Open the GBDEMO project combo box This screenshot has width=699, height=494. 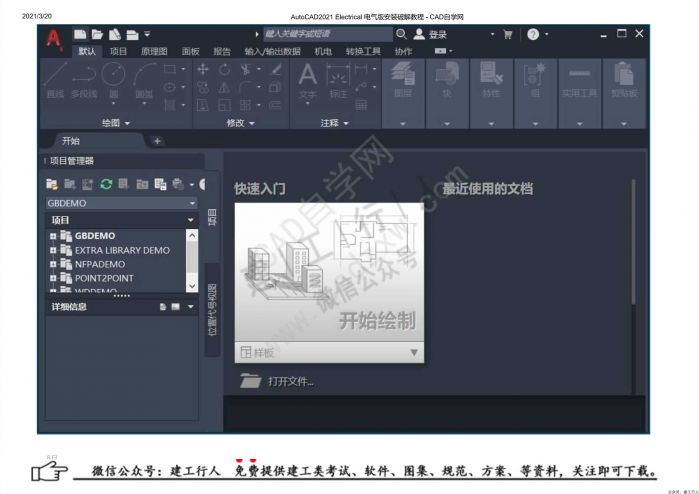121,203
